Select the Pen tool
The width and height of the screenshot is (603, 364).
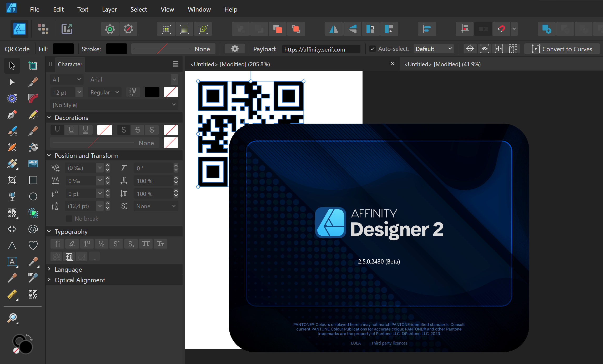[x=12, y=115]
